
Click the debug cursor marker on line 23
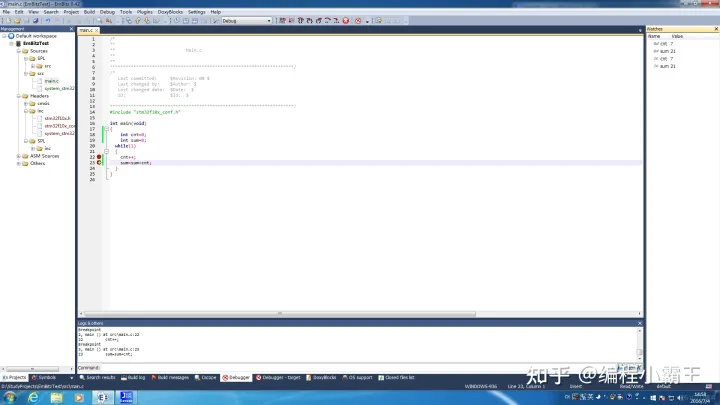tap(99, 163)
